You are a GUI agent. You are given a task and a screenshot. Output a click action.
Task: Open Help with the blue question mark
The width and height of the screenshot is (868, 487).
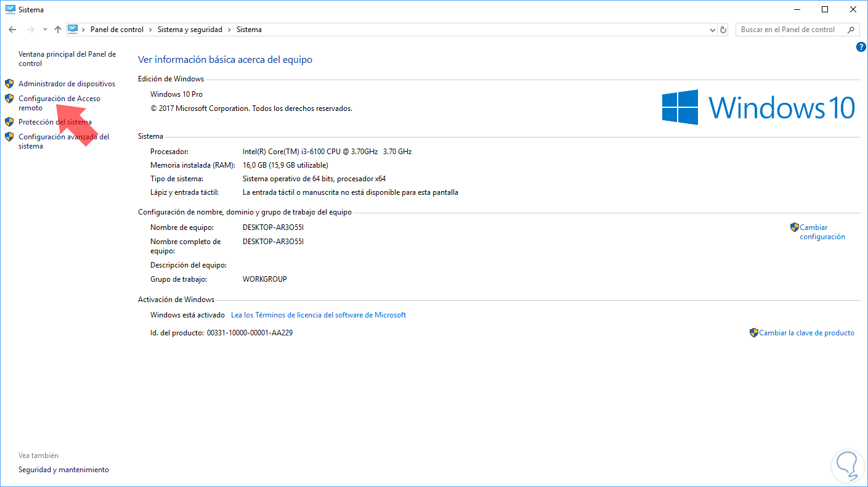click(x=861, y=47)
